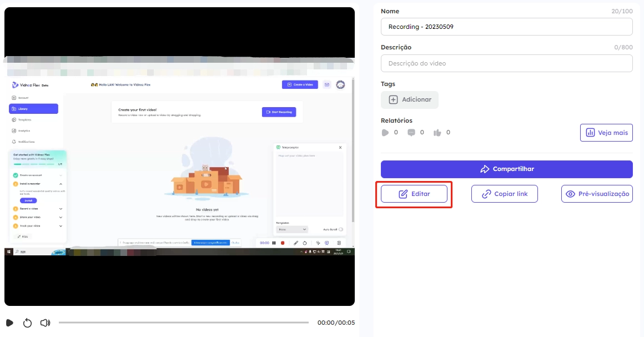The image size is (644, 337).
Task: Click the thumbs-up likes icon under Relatórios
Action: [437, 132]
